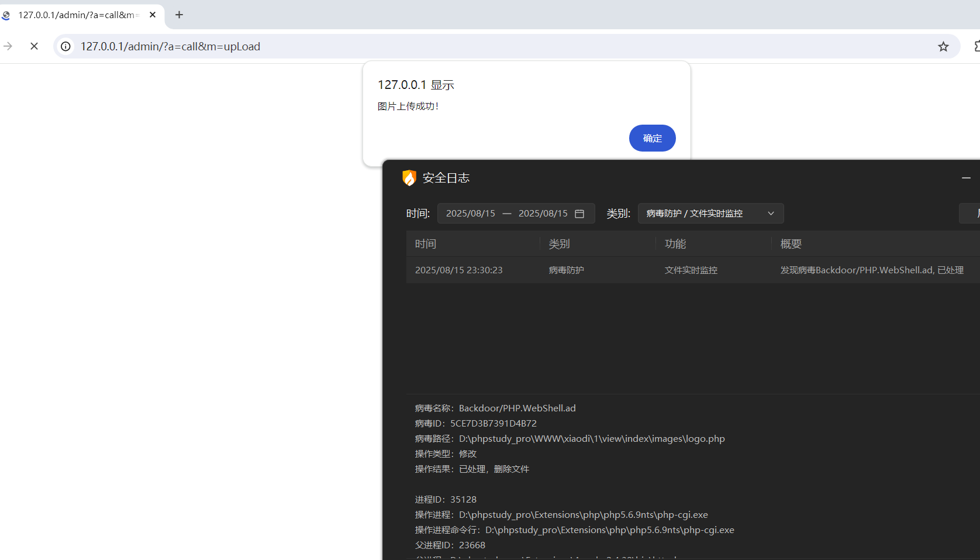This screenshot has width=980, height=560.
Task: Sort by the 时间 column header
Action: click(x=426, y=244)
